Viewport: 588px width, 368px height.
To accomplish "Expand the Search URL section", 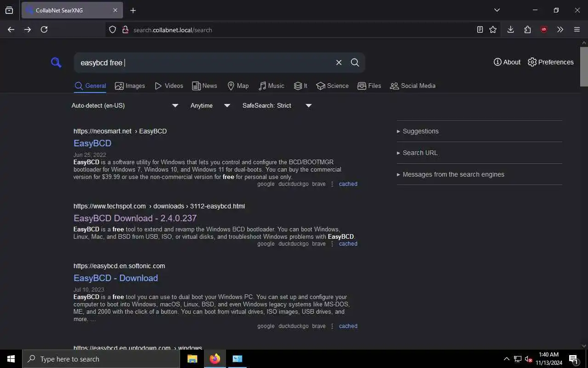I will 417,153.
